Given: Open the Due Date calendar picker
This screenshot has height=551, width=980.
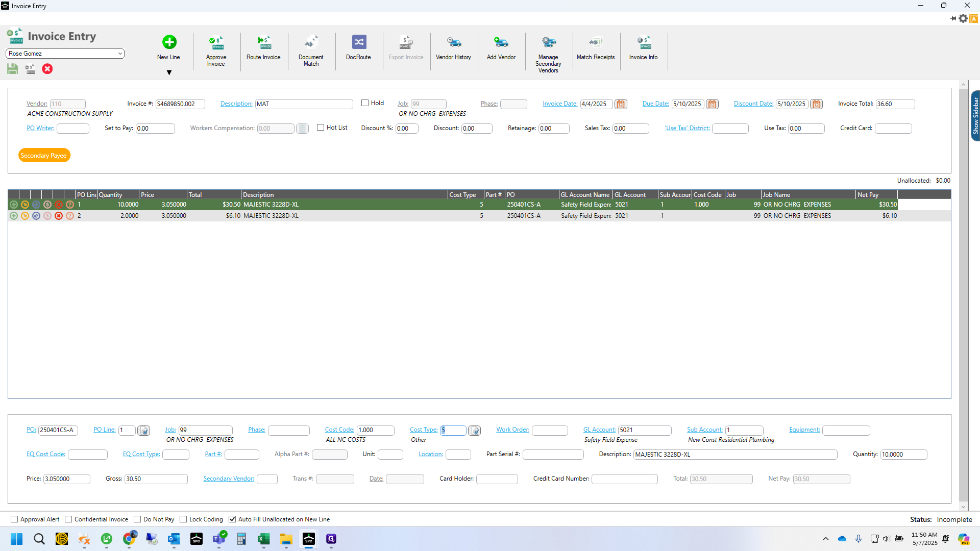Looking at the screenshot, I should point(712,104).
